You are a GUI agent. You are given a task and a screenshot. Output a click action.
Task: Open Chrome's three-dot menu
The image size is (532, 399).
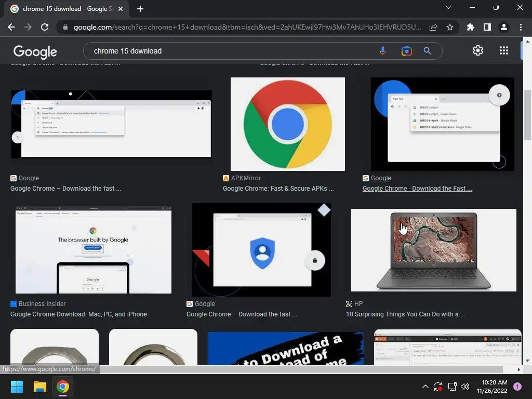tap(521, 27)
